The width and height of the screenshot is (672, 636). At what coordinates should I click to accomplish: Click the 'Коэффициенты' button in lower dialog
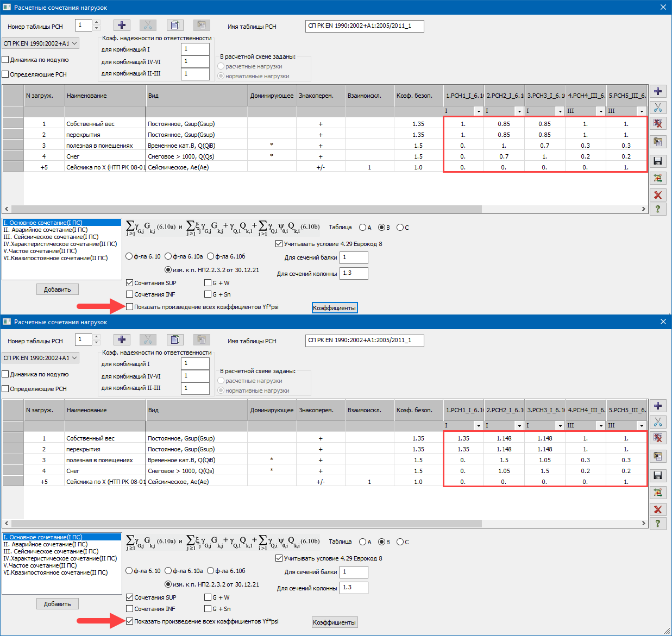coord(334,622)
